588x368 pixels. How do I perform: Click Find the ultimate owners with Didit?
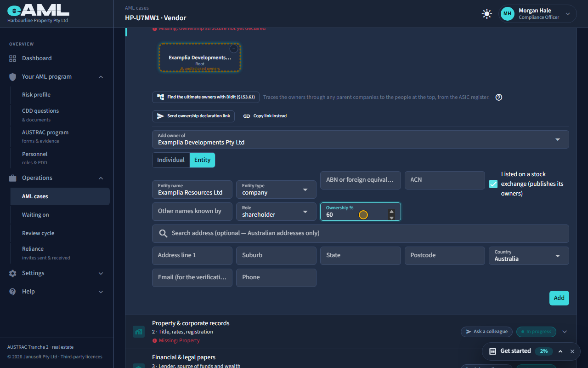point(206,98)
